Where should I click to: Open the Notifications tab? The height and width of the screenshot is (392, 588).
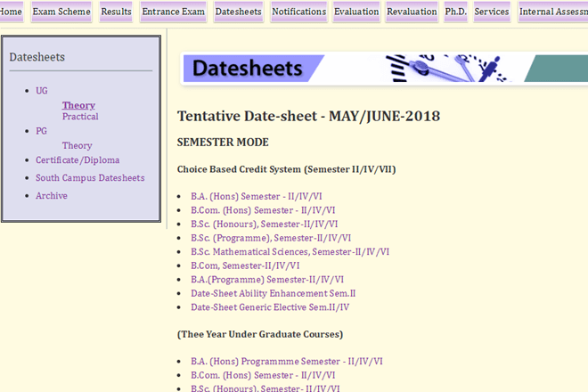[x=298, y=12]
